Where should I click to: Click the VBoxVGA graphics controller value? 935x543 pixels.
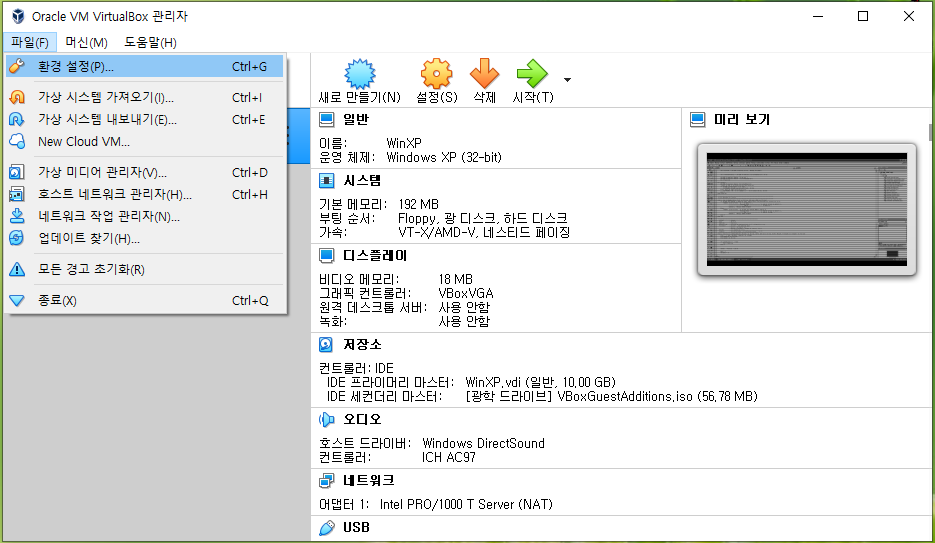tap(466, 293)
